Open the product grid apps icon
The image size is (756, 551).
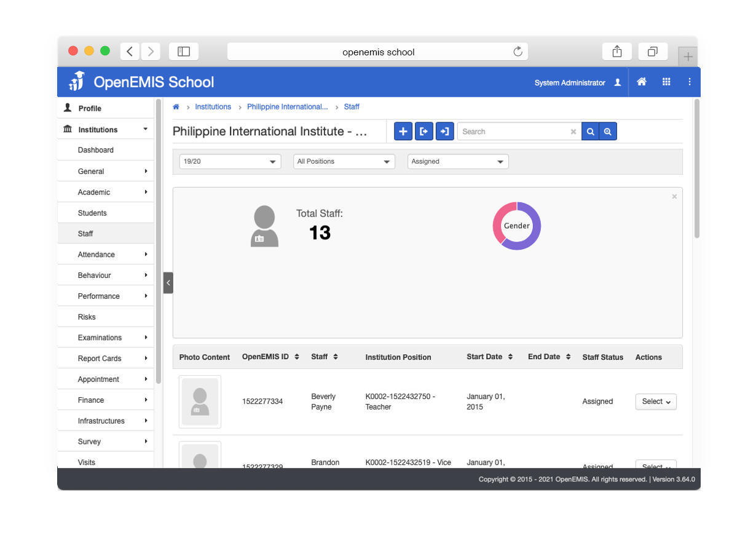tap(666, 82)
